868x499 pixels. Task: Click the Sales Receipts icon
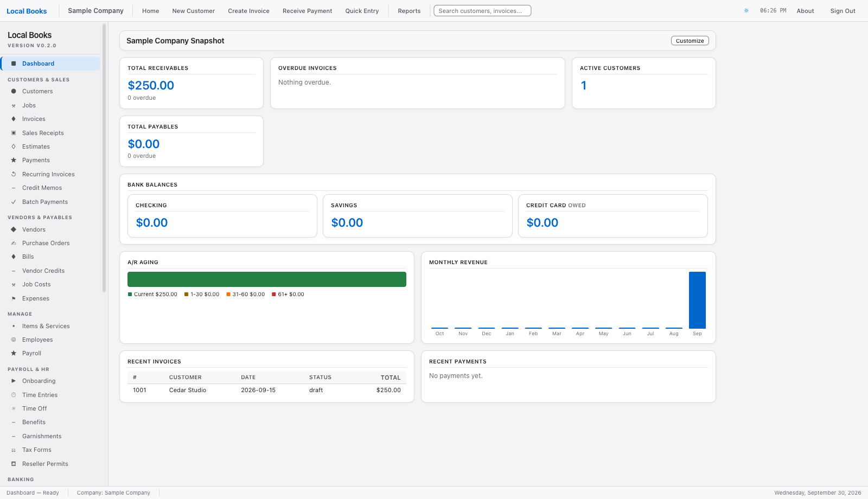pos(14,133)
